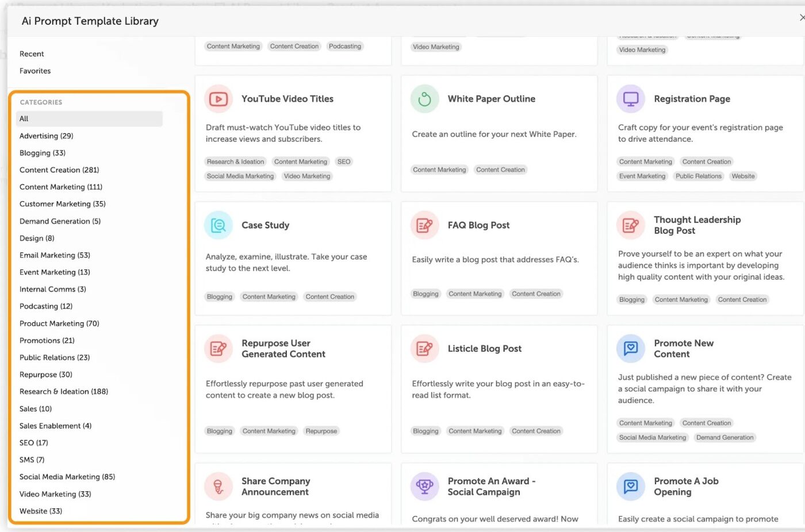805x532 pixels.
Task: Select the Social Media Marketing category
Action: [67, 476]
